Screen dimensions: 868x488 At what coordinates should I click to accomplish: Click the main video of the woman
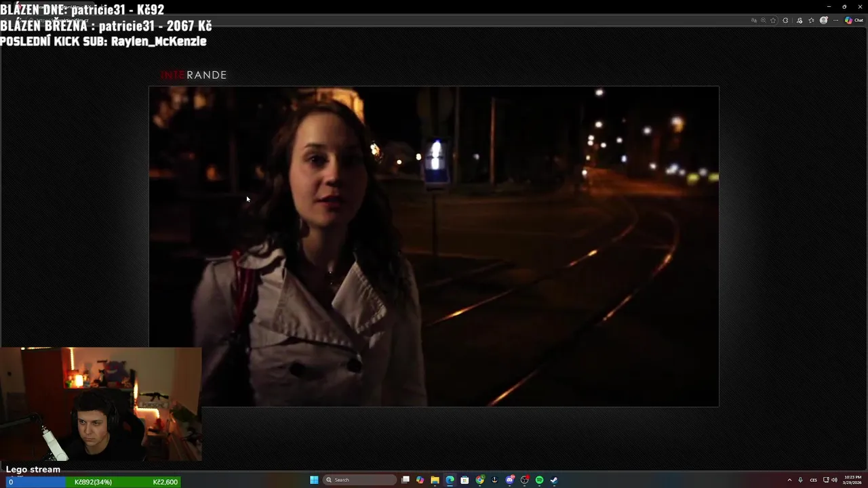(434, 246)
